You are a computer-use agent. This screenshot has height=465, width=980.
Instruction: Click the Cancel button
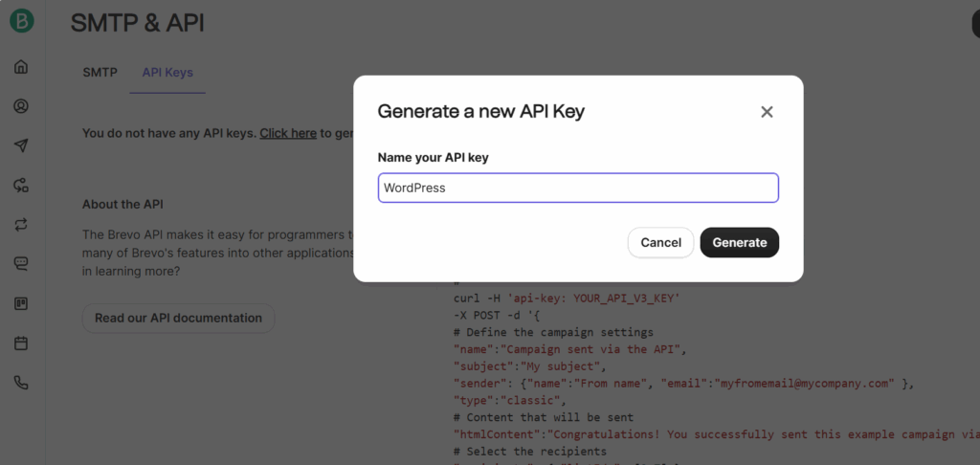(x=660, y=242)
